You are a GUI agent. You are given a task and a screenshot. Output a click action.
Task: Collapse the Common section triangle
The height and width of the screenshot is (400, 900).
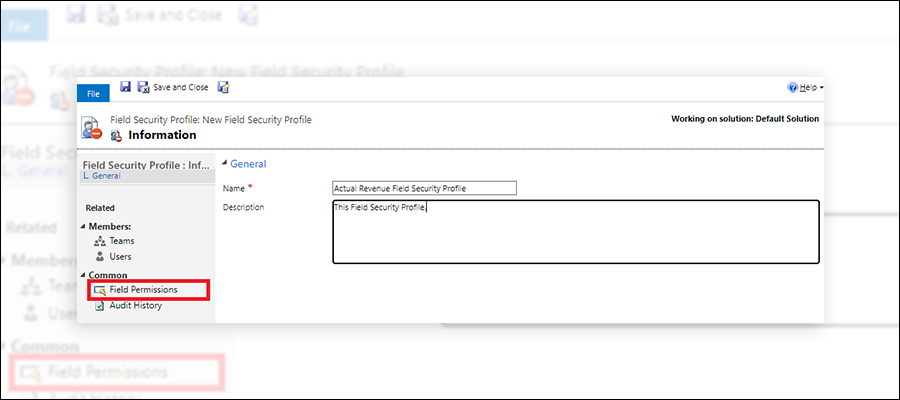(x=83, y=275)
